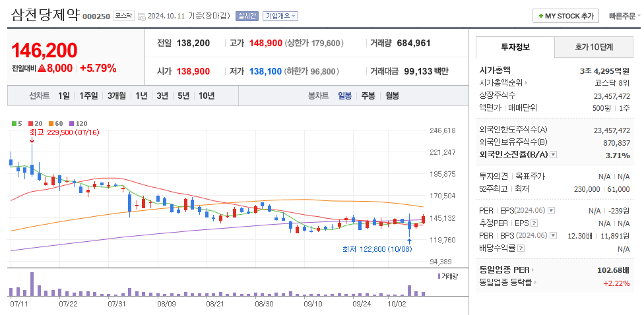Click the 최고 229,500 (07/16) chart marker
644x315 pixels.
tap(64, 132)
